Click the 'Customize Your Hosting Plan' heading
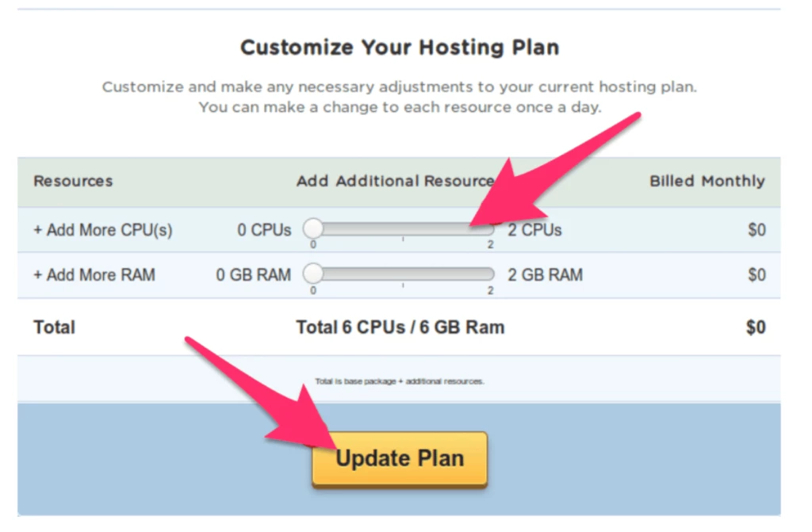Image resolution: width=812 pixels, height=532 pixels. point(400,48)
